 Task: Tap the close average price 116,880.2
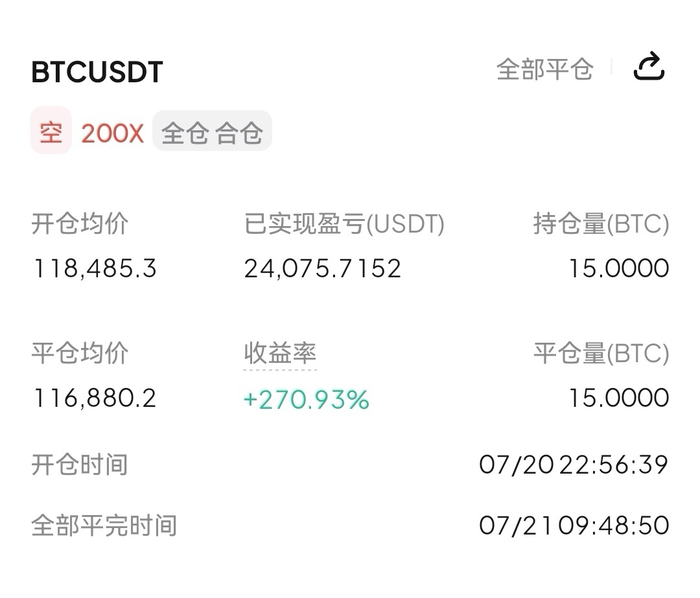point(94,398)
